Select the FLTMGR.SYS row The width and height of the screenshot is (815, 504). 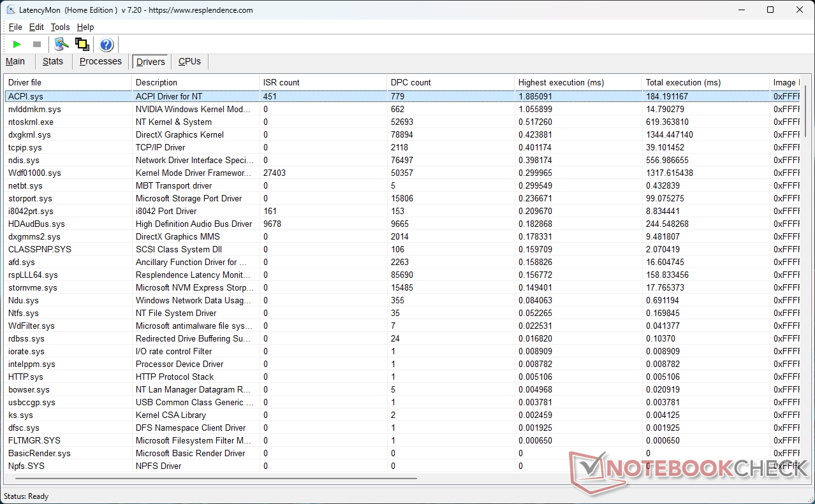[402, 440]
